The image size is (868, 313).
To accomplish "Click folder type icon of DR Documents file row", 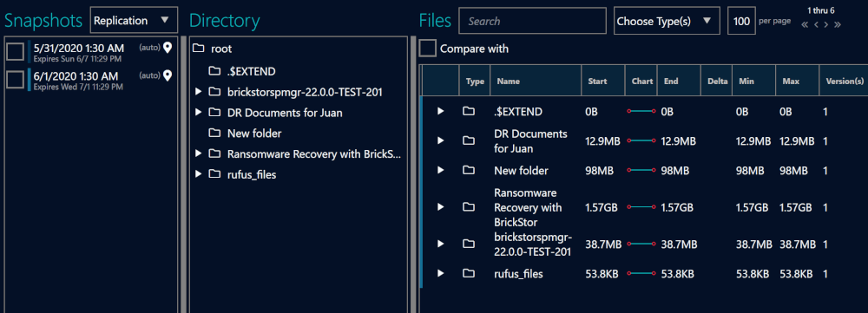I will tap(469, 141).
